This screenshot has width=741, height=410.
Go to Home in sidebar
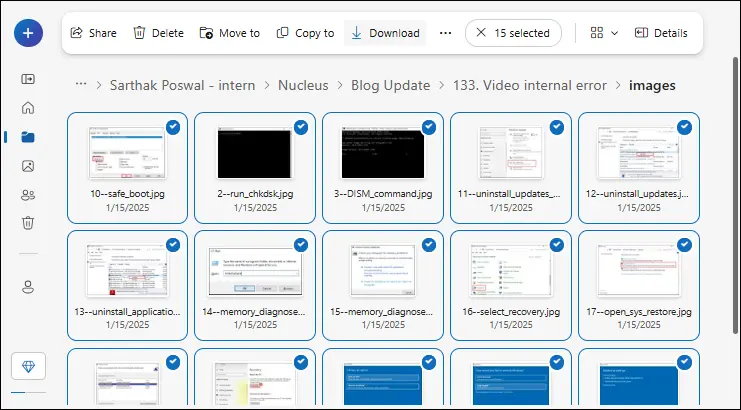[28, 108]
